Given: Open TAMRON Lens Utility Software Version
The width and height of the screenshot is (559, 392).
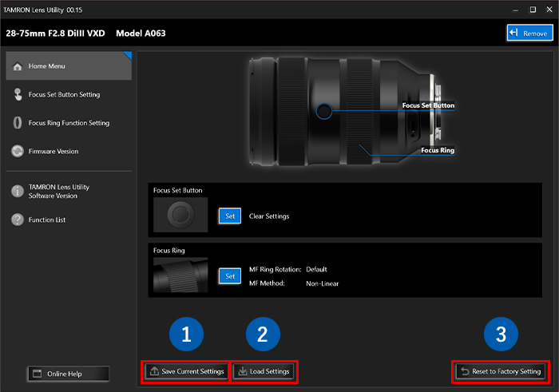Looking at the screenshot, I should [x=69, y=192].
